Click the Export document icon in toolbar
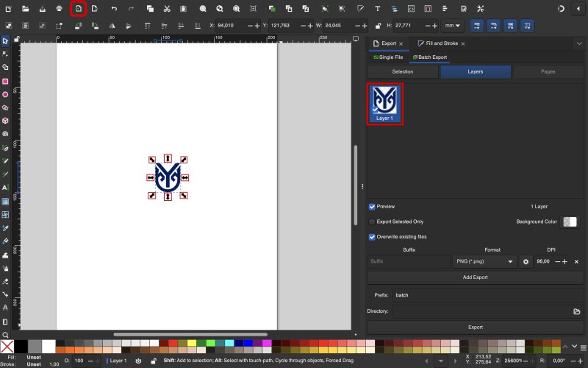 tap(95, 9)
